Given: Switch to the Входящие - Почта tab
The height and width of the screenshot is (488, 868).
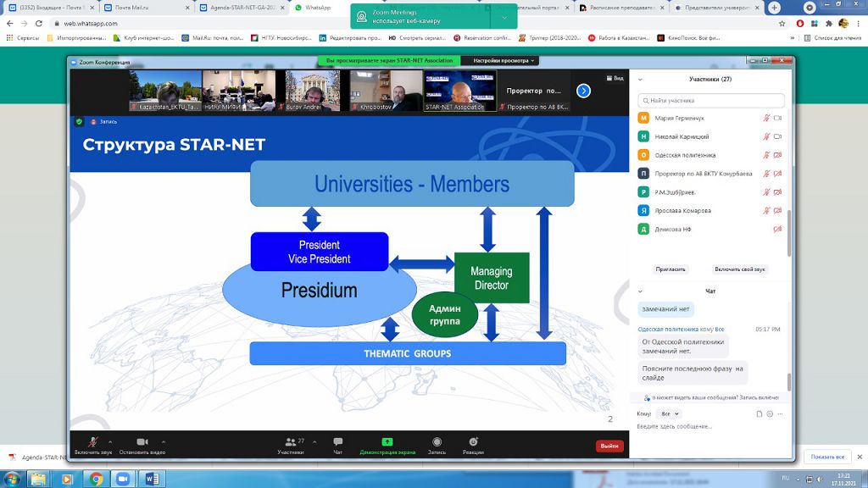Looking at the screenshot, I should tap(51, 8).
